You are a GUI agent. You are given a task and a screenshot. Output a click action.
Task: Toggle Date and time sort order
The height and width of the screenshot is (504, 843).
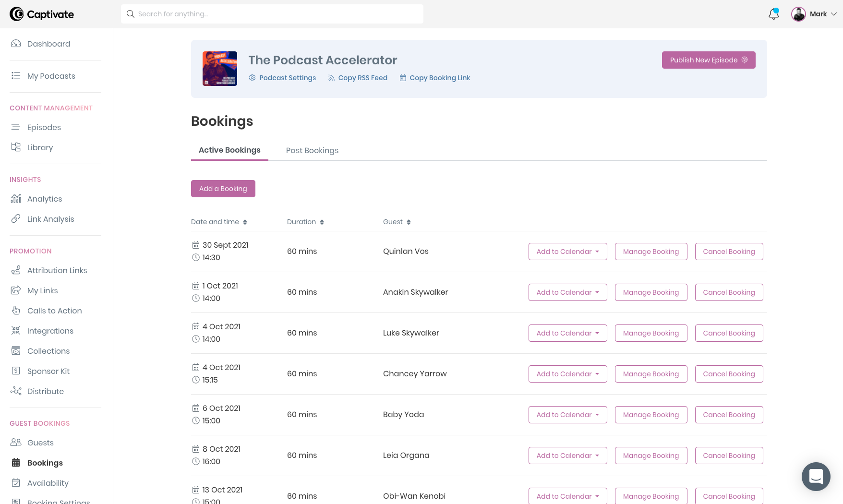tap(219, 222)
